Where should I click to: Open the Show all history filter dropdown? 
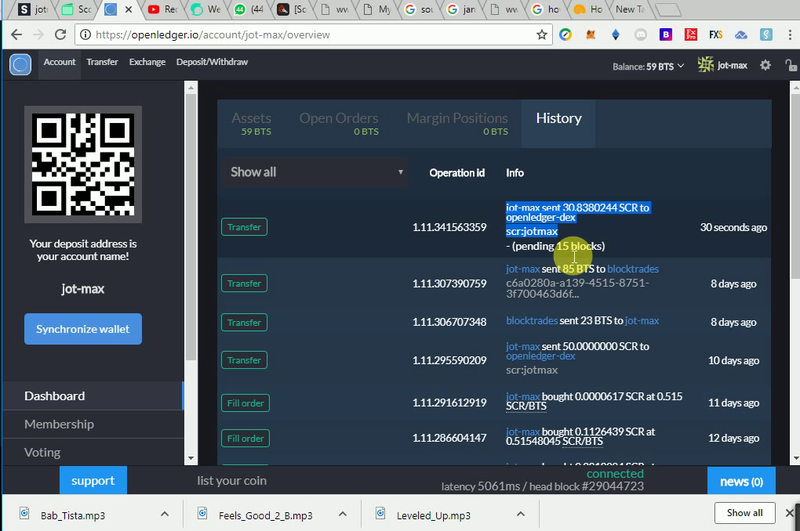coord(315,172)
